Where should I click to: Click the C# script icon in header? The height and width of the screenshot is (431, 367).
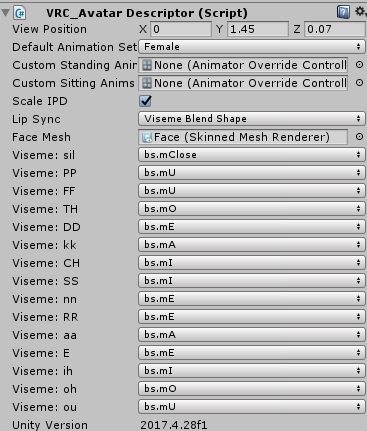20,13
